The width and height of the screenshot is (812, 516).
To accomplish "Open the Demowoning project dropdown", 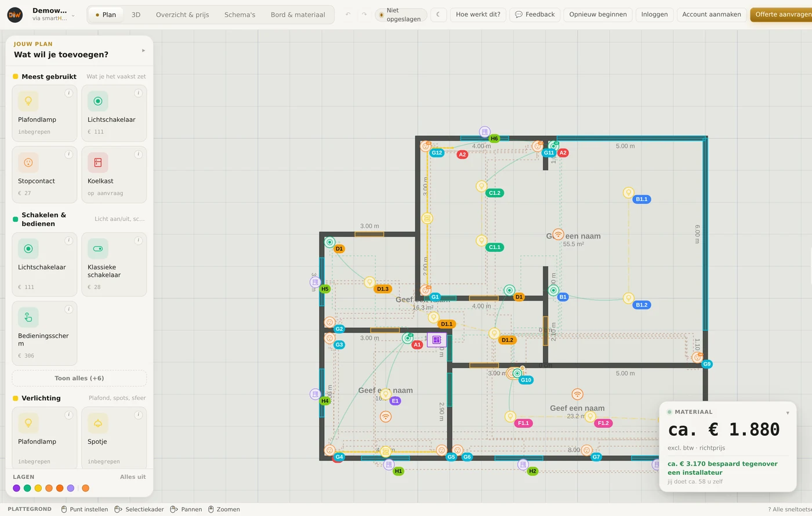I will pyautogui.click(x=53, y=15).
